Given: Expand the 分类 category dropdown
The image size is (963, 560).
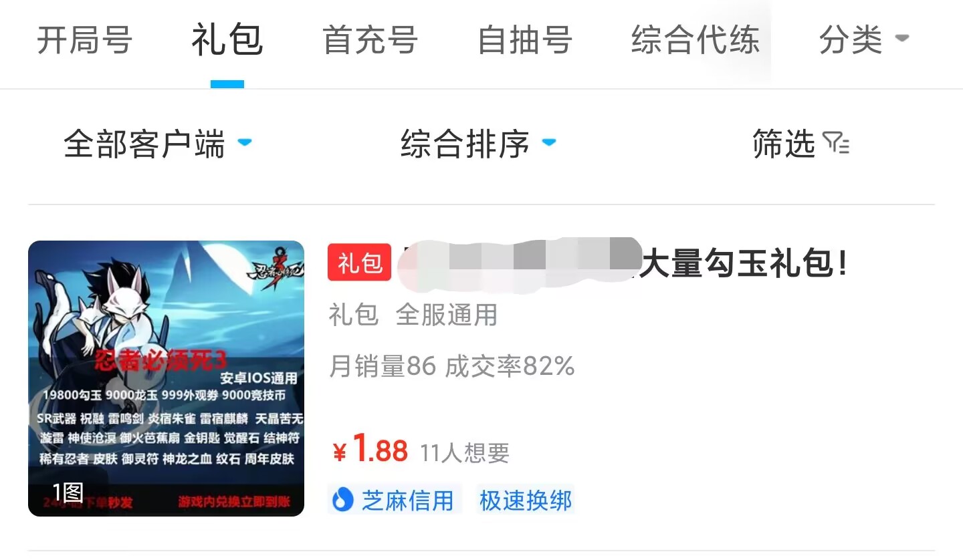Looking at the screenshot, I should point(864,40).
